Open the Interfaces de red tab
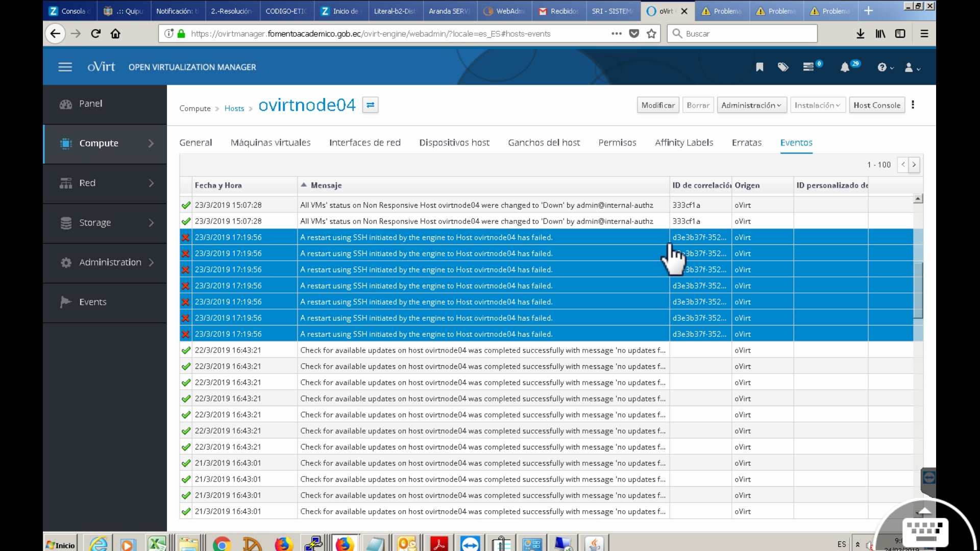 (x=364, y=143)
